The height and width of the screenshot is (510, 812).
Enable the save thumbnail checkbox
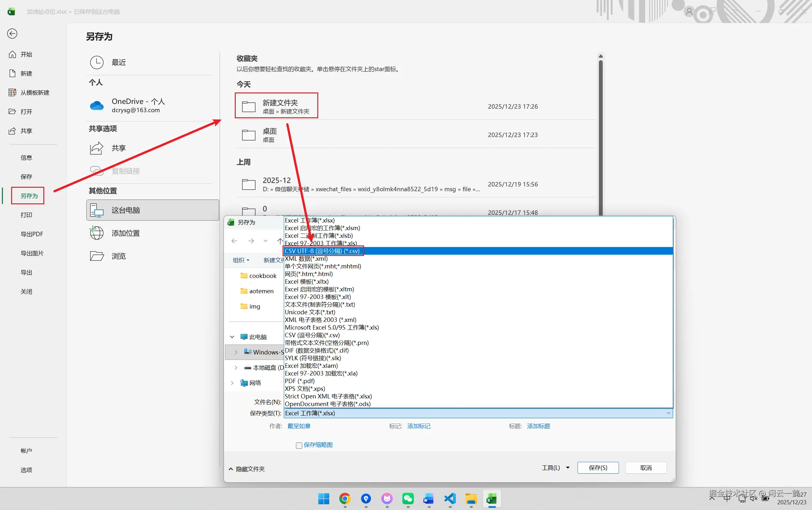[x=299, y=446]
